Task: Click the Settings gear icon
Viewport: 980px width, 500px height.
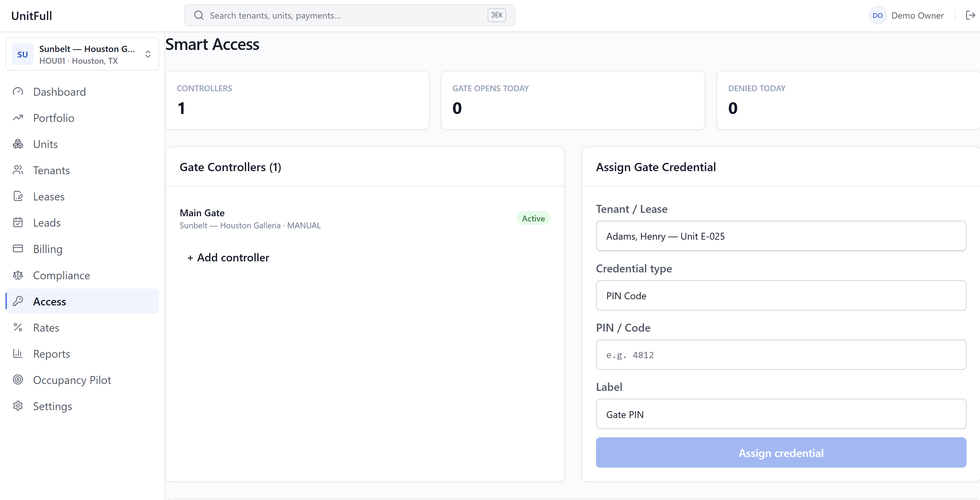Action: point(18,406)
